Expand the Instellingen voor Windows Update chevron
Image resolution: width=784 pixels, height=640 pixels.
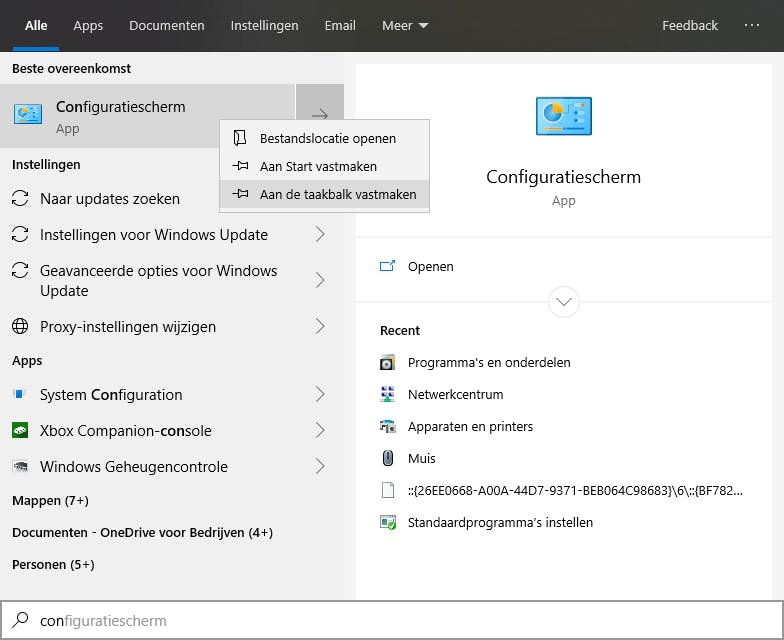pyautogui.click(x=320, y=234)
